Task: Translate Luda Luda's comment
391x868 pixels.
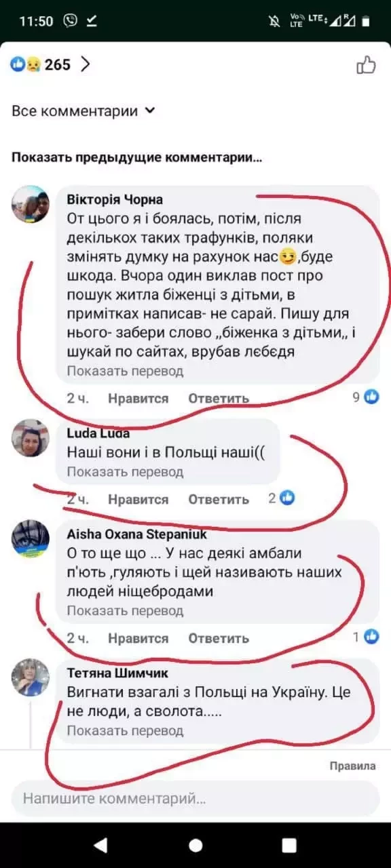Action: [125, 472]
